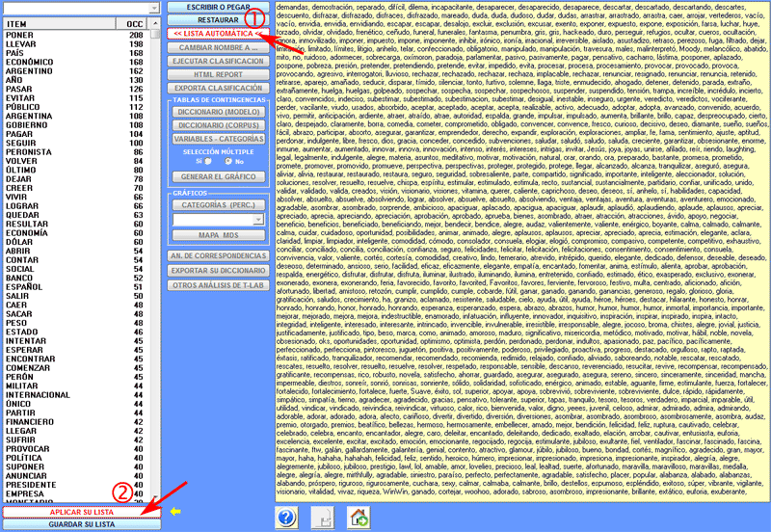
Task: Click EXPORTA CLASIFICACIÓN button
Action: 219,88
